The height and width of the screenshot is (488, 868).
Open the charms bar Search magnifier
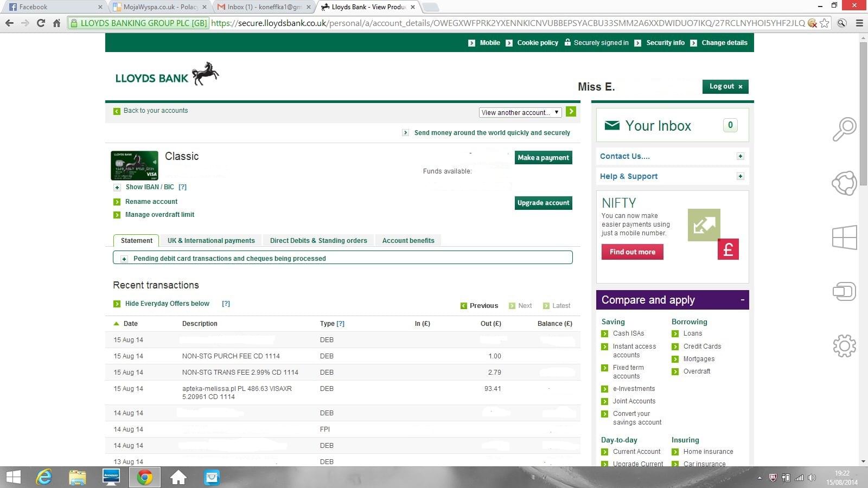(844, 129)
